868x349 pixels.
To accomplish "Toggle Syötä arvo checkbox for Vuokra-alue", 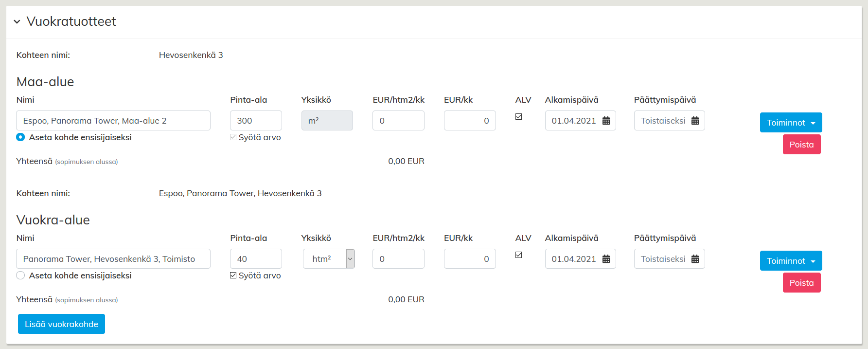I will (x=233, y=276).
